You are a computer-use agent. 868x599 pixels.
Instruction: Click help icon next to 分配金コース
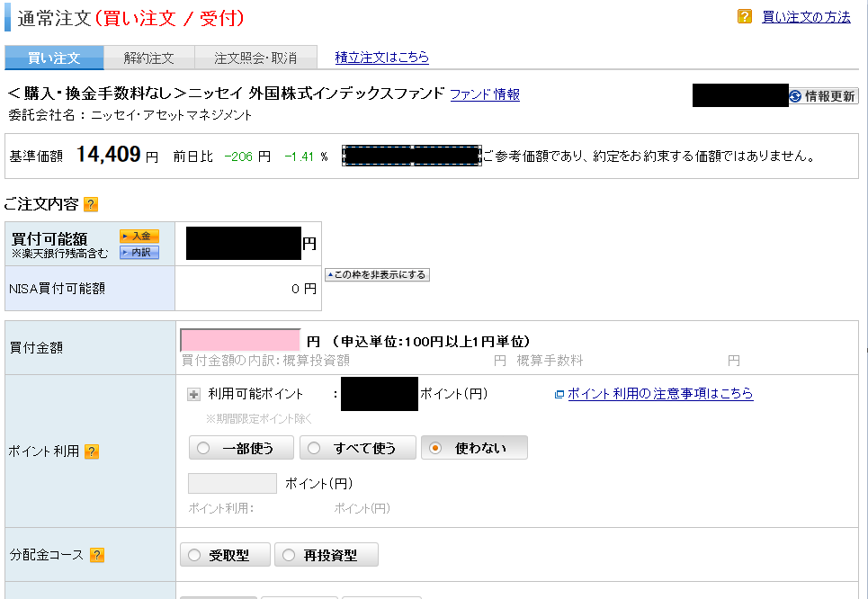click(97, 555)
